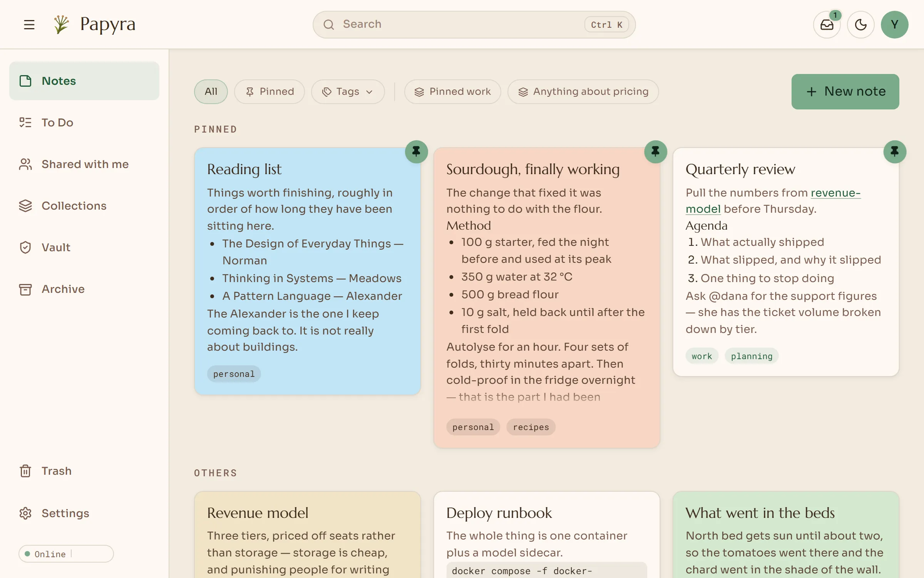Open Collections in the sidebar
The width and height of the screenshot is (924, 578).
click(x=84, y=206)
